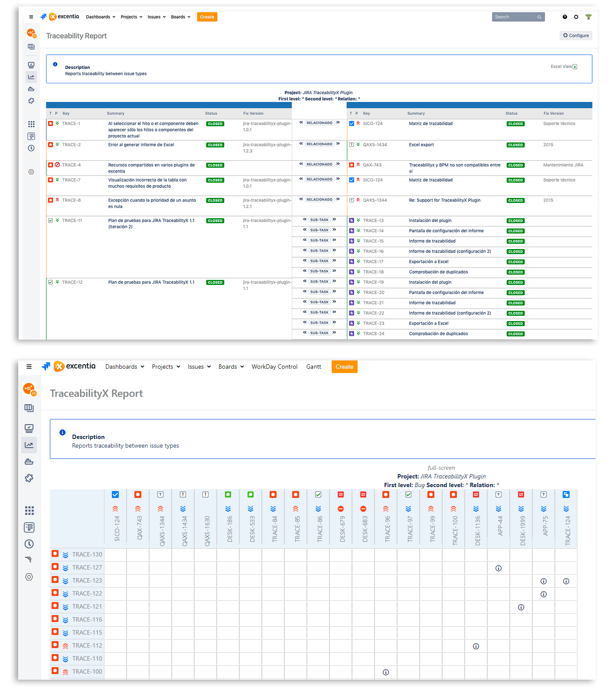Click the TRACE-86 column checkbox icon
The width and height of the screenshot is (616, 694).
coord(318,494)
